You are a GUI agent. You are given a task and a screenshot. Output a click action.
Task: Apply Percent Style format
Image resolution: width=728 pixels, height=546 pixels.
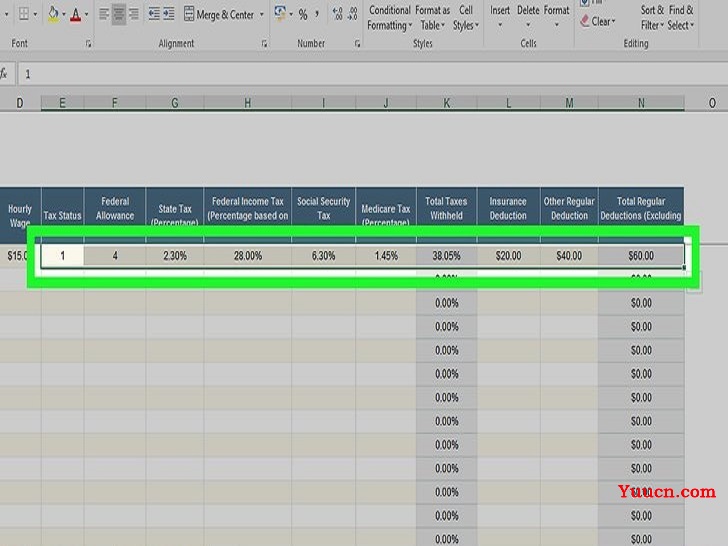[303, 15]
